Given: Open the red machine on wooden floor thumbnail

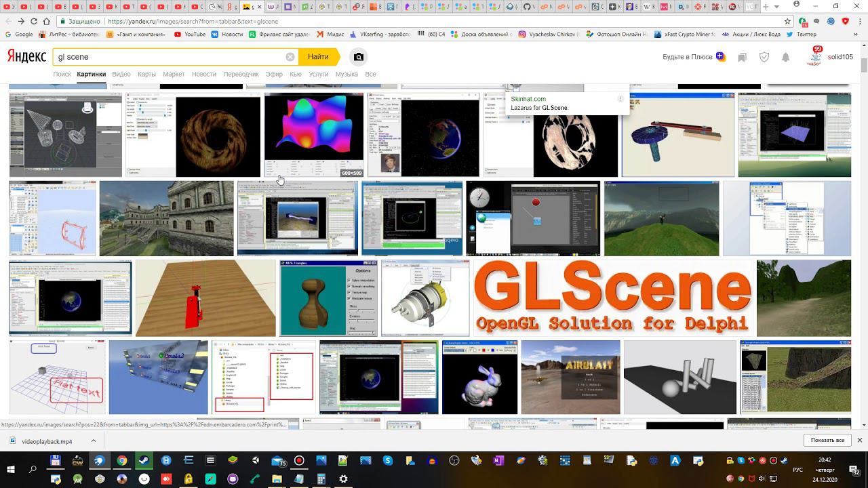Looking at the screenshot, I should [205, 298].
